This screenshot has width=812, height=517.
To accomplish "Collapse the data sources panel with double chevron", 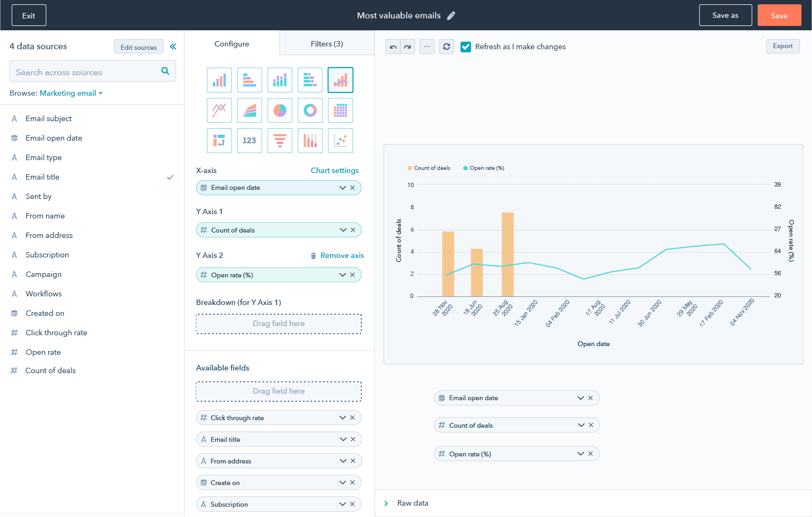I will point(173,47).
